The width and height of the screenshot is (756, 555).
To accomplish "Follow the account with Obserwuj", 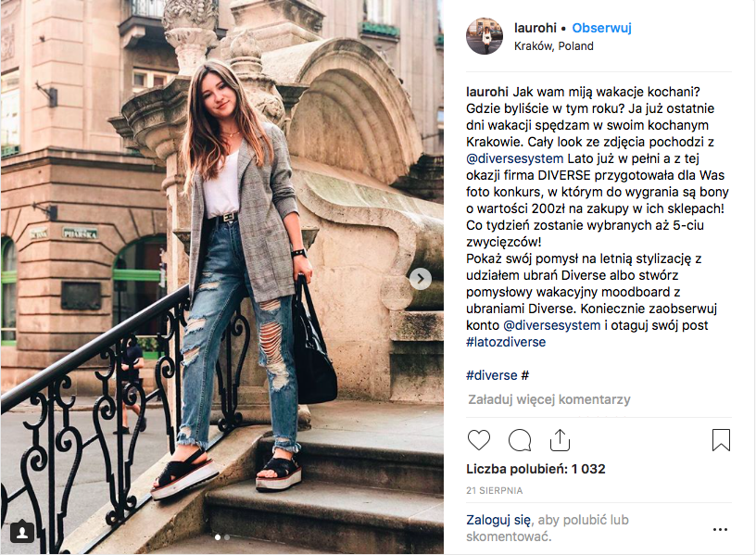I will click(x=601, y=28).
